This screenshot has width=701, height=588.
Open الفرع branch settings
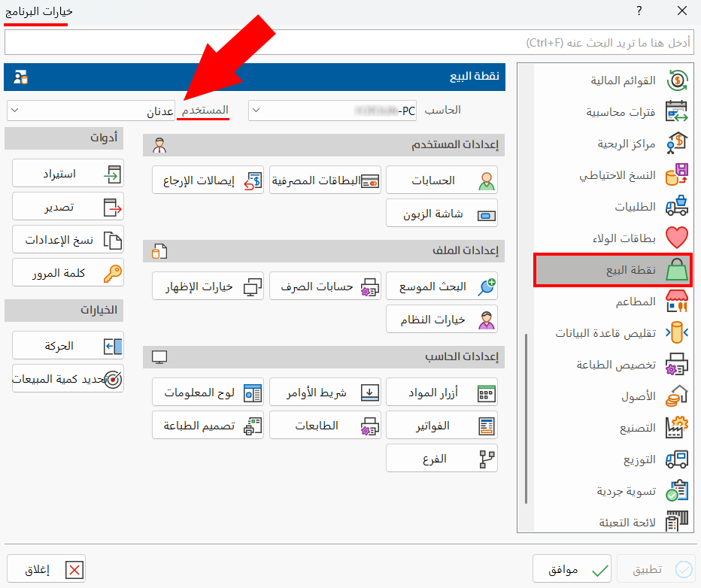(442, 458)
